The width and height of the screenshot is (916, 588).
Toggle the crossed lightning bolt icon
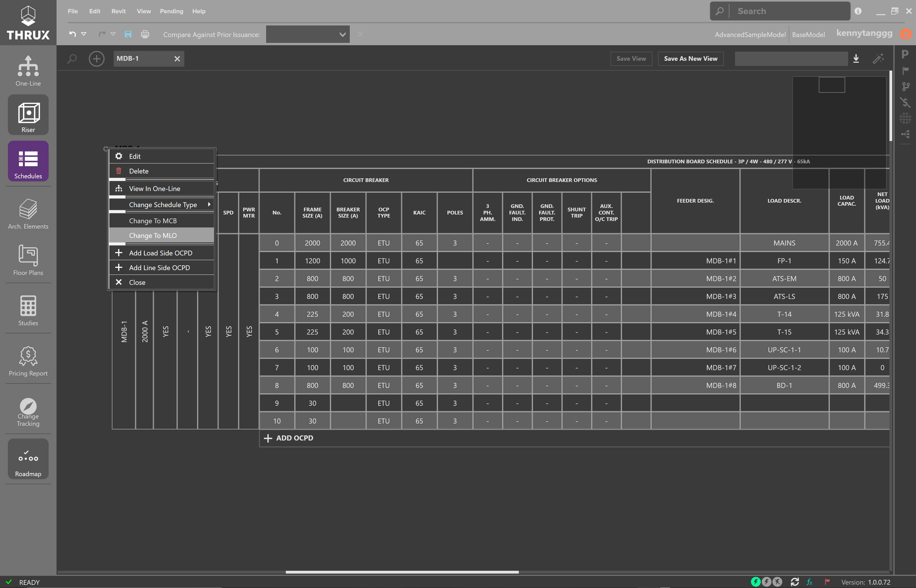[x=777, y=582]
